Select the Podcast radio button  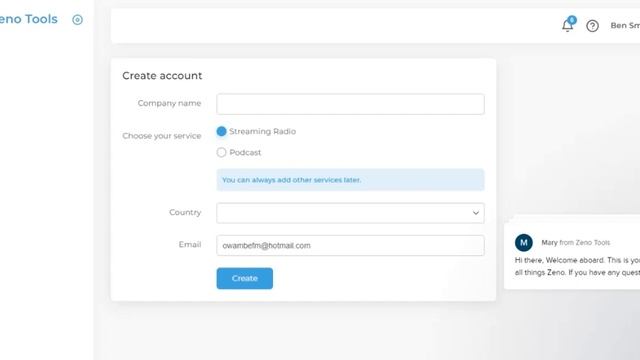(221, 152)
